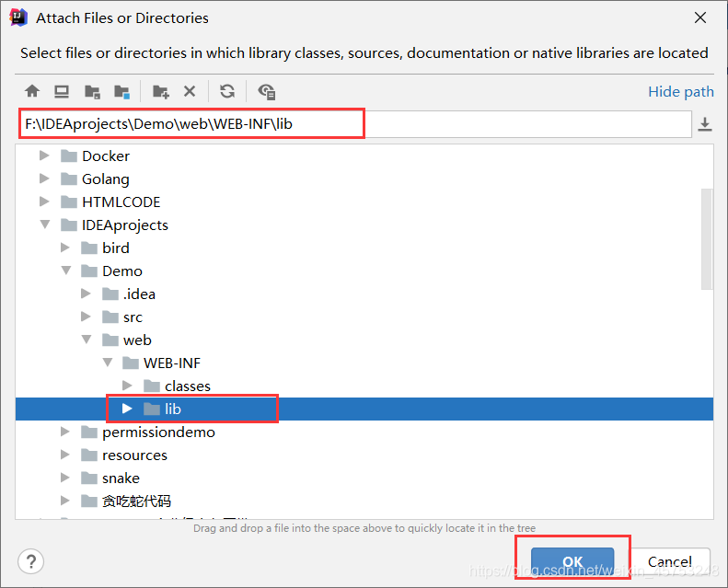Create a new folder icon

point(161,91)
